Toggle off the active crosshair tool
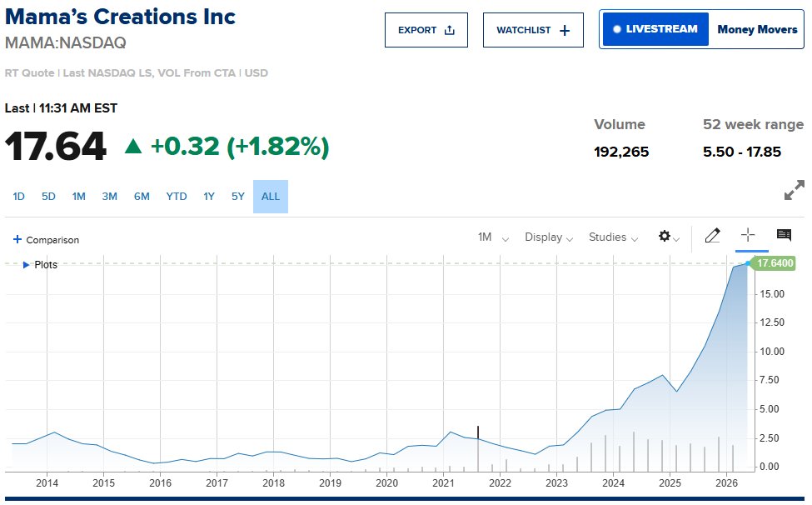This screenshot has height=505, width=812. pyautogui.click(x=748, y=236)
